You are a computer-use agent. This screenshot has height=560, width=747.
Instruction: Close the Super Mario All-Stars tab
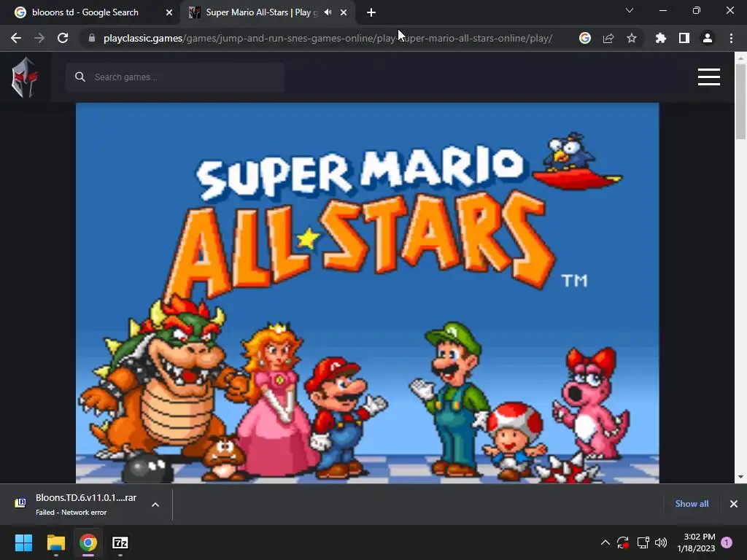(x=344, y=12)
